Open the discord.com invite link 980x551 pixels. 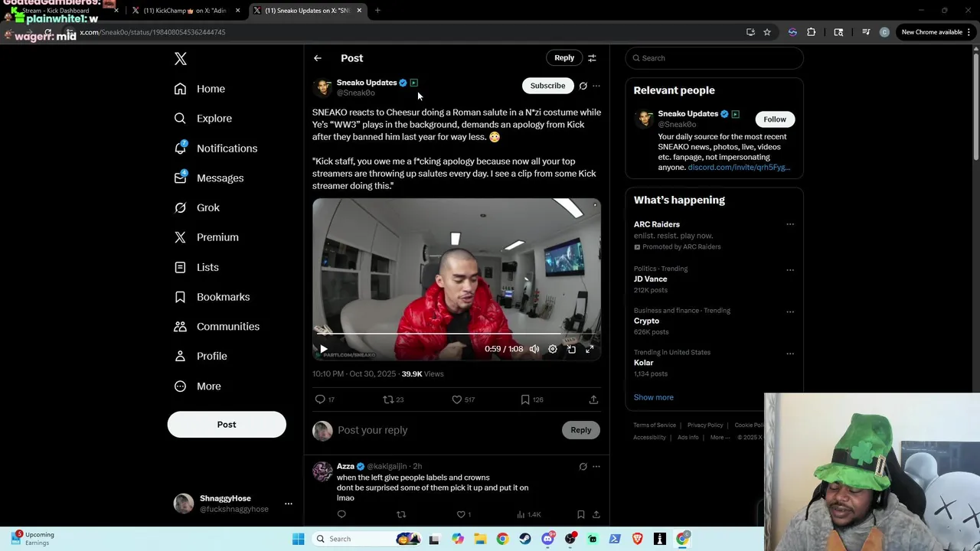tap(739, 168)
